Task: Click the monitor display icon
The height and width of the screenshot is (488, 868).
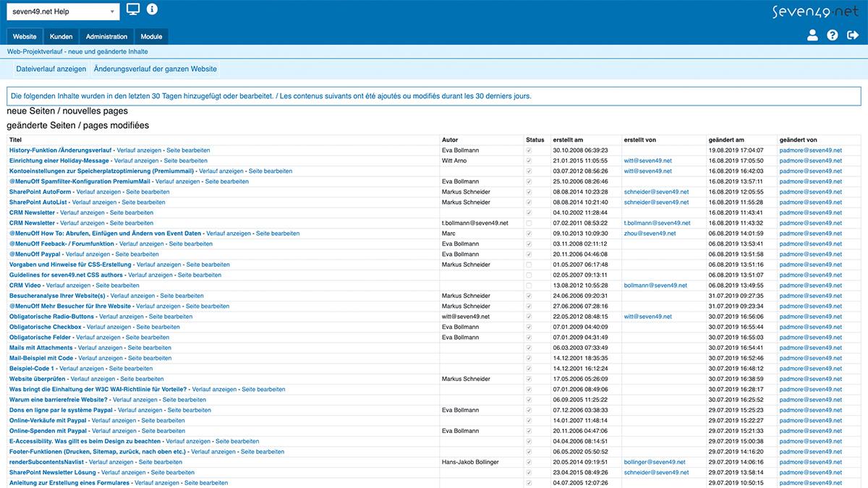Action: (133, 9)
